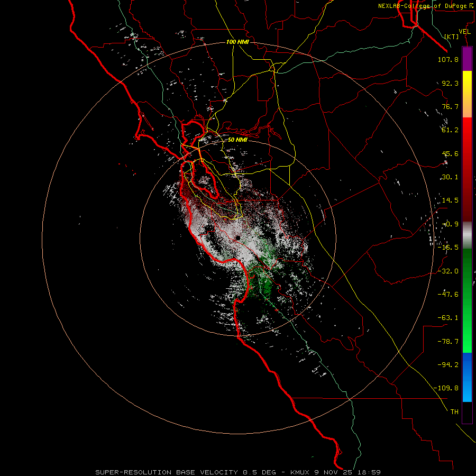
Task: Click the SUPER-RESOLUTION BASE VELOCITY caption text
Action: [x=167, y=472]
